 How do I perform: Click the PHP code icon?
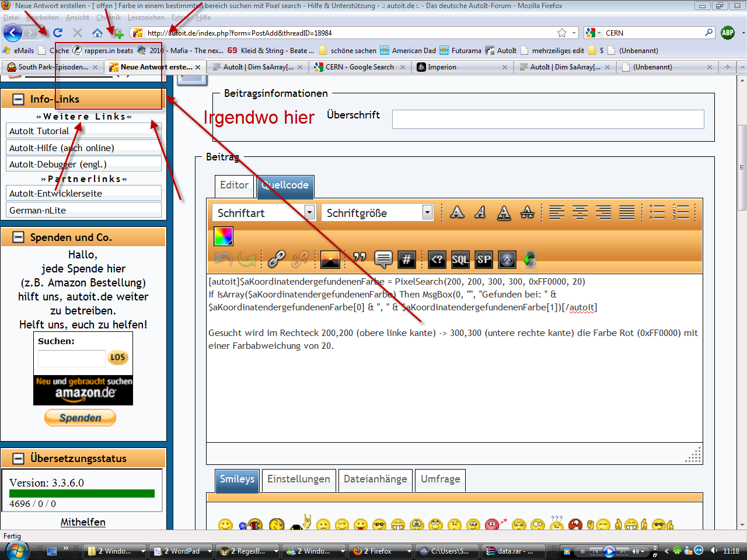(x=437, y=260)
